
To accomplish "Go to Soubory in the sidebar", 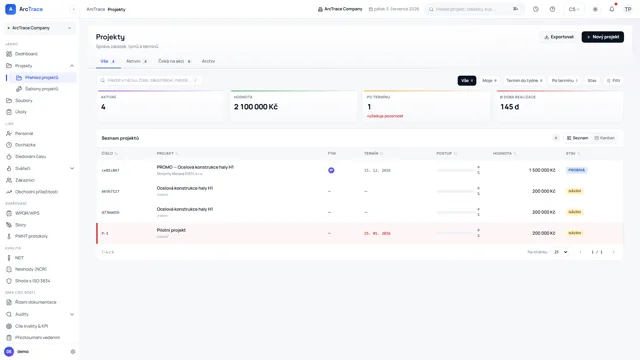I will [24, 100].
